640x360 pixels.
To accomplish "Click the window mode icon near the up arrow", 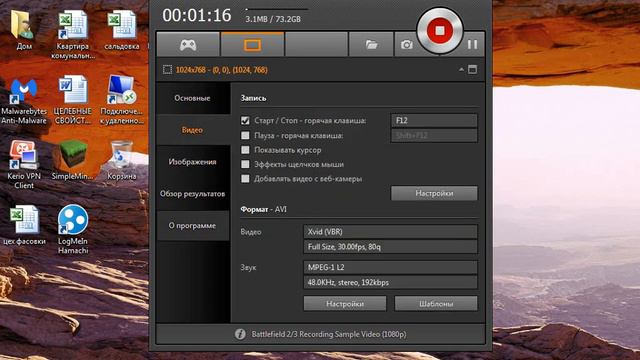I will pos(472,70).
